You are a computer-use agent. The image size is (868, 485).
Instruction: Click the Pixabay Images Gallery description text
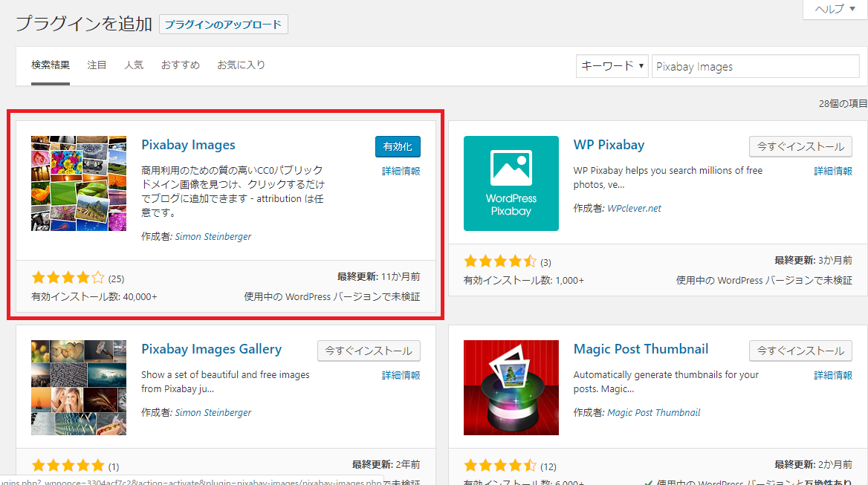225,382
